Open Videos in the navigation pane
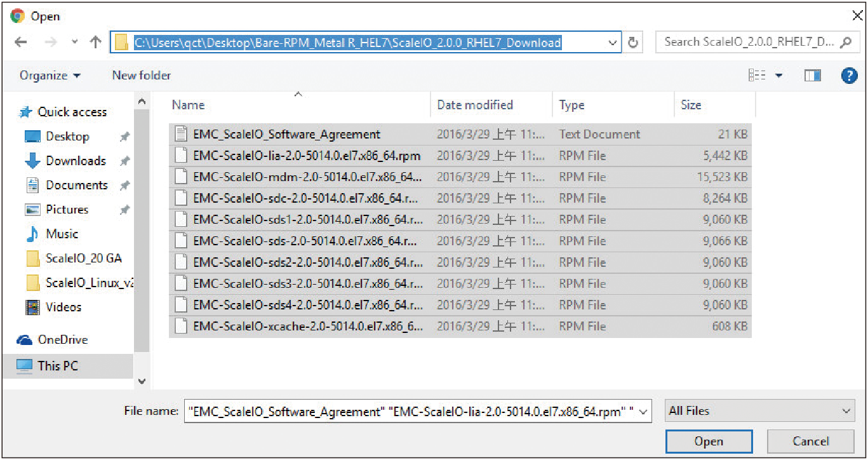 (x=54, y=307)
